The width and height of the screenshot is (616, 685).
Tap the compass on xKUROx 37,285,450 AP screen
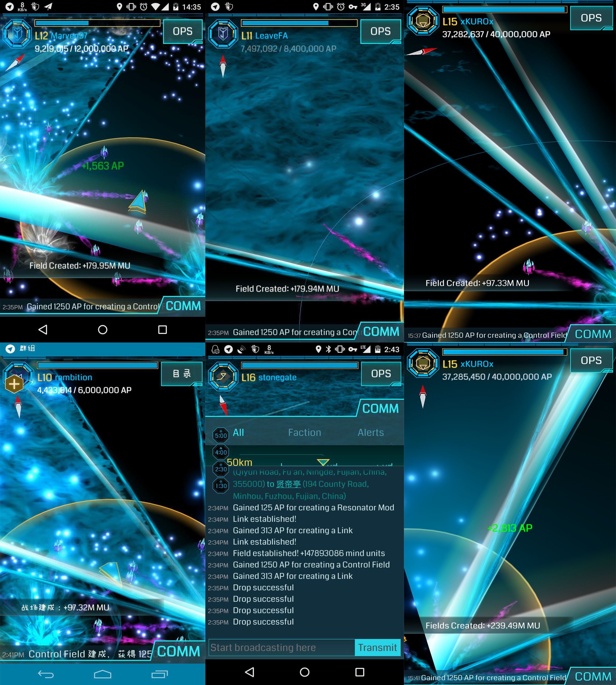click(422, 396)
